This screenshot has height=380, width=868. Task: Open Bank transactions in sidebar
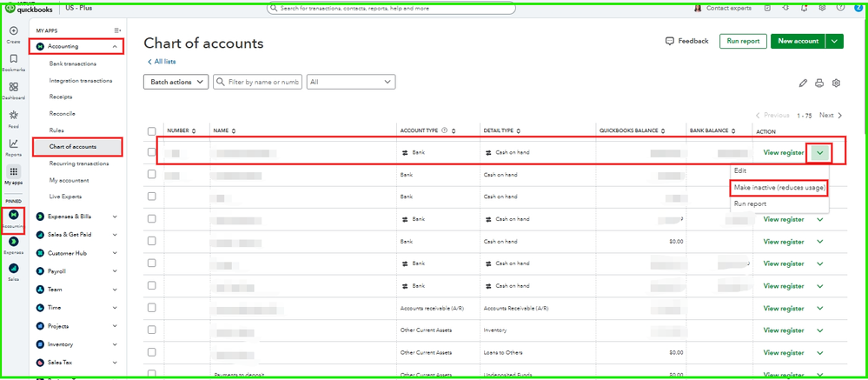click(x=72, y=63)
